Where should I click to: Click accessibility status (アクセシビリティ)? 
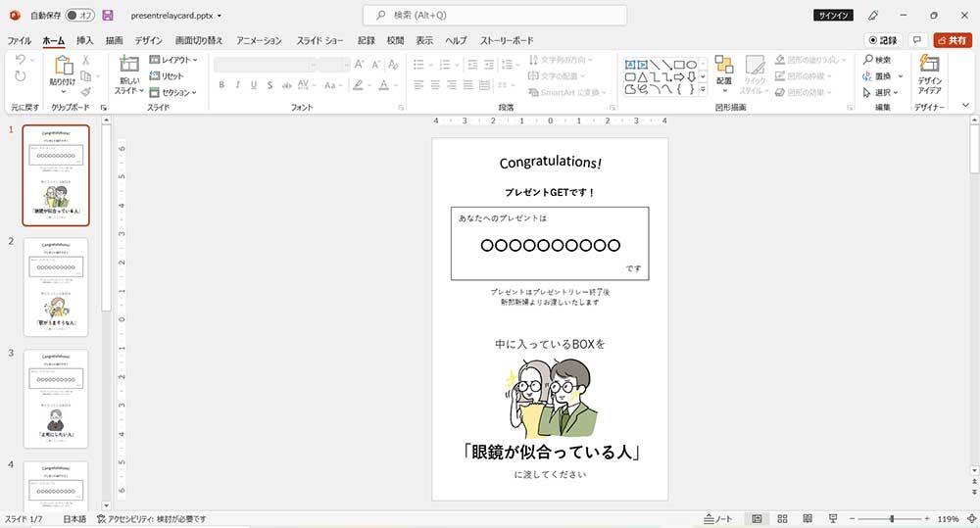(152, 518)
